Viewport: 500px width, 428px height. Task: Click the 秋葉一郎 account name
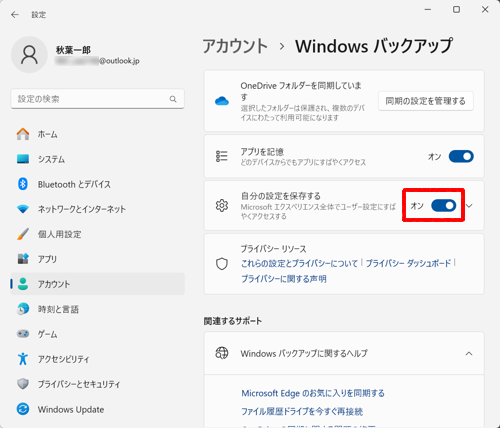point(73,50)
